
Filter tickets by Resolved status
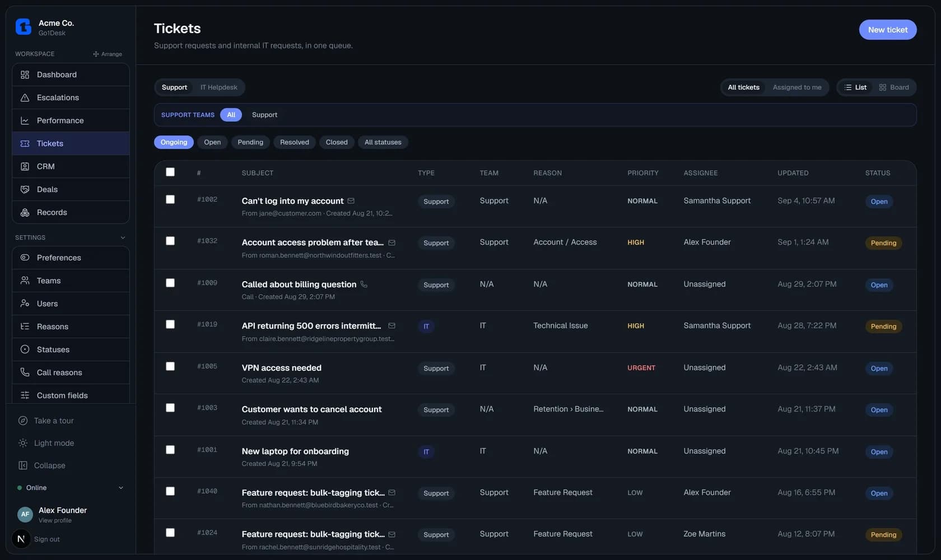[x=295, y=142]
